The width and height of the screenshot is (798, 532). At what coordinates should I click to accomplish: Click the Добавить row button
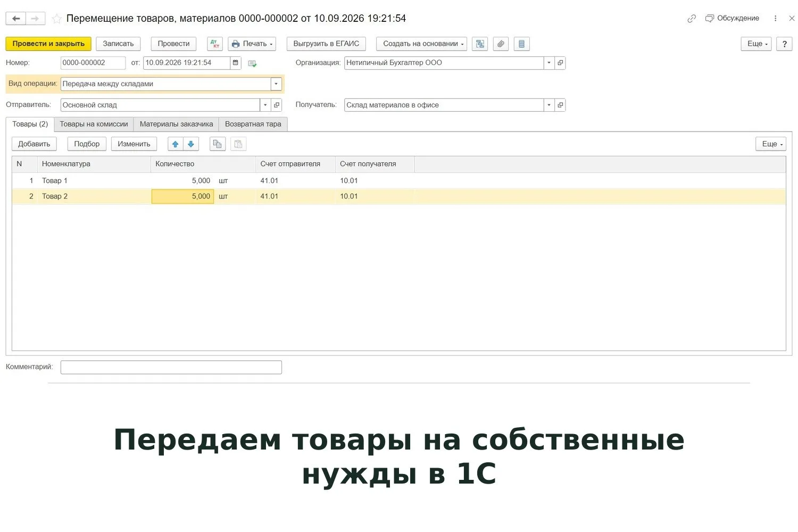click(x=34, y=144)
